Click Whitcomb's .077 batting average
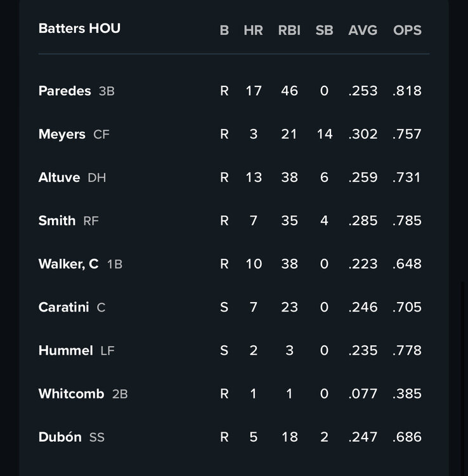Image resolution: width=468 pixels, height=476 pixels. (x=363, y=393)
